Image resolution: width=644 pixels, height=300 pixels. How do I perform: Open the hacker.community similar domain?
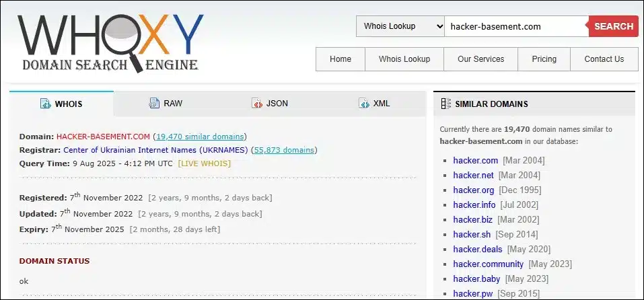pos(489,264)
